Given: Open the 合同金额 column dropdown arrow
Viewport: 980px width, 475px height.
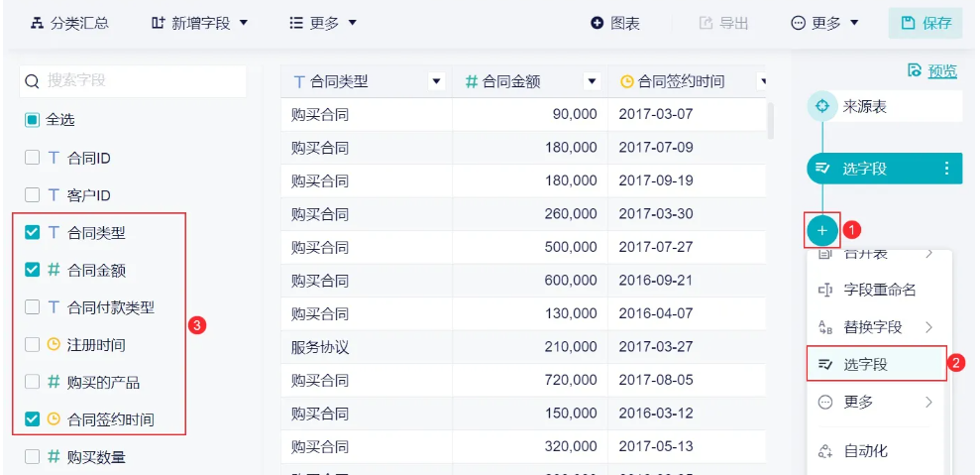Looking at the screenshot, I should (593, 81).
